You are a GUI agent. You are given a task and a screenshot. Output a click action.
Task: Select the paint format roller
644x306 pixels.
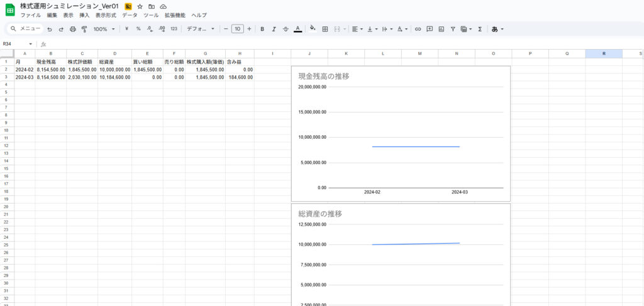(x=84, y=29)
